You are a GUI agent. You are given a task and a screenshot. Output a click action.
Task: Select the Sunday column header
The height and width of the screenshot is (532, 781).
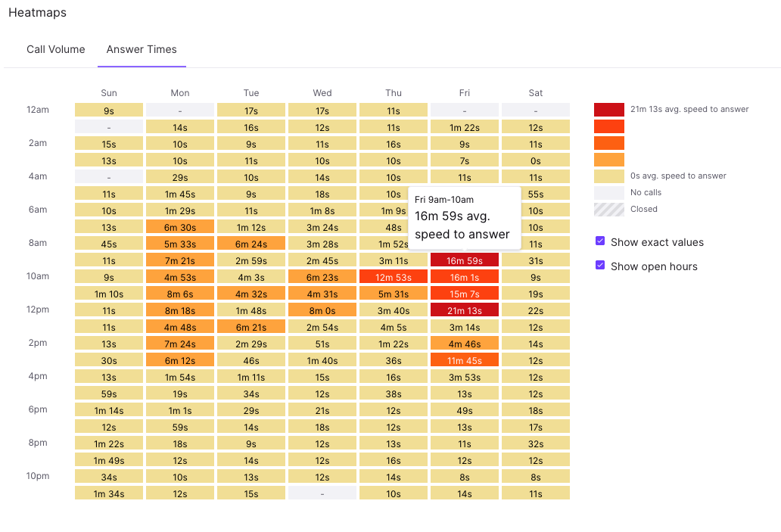click(108, 92)
